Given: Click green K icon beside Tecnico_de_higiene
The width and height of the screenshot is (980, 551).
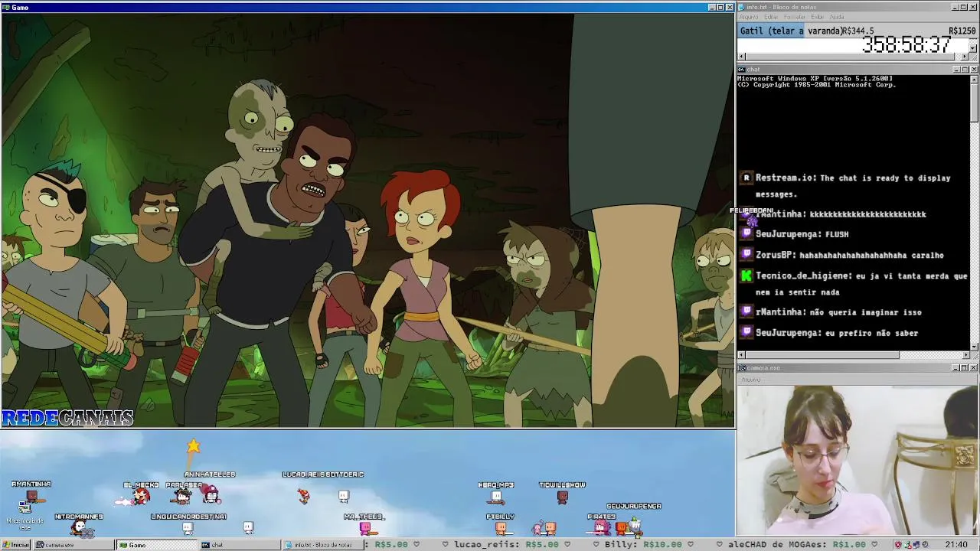Looking at the screenshot, I should (746, 275).
